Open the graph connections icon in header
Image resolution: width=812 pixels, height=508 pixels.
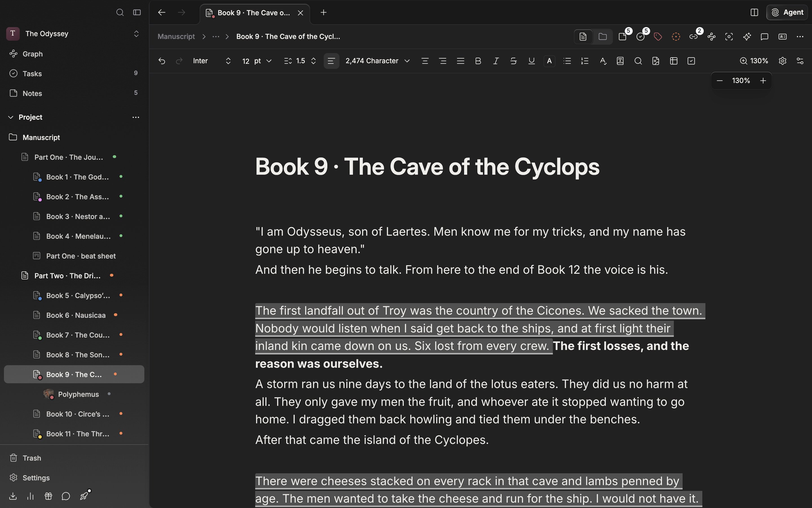click(x=711, y=37)
